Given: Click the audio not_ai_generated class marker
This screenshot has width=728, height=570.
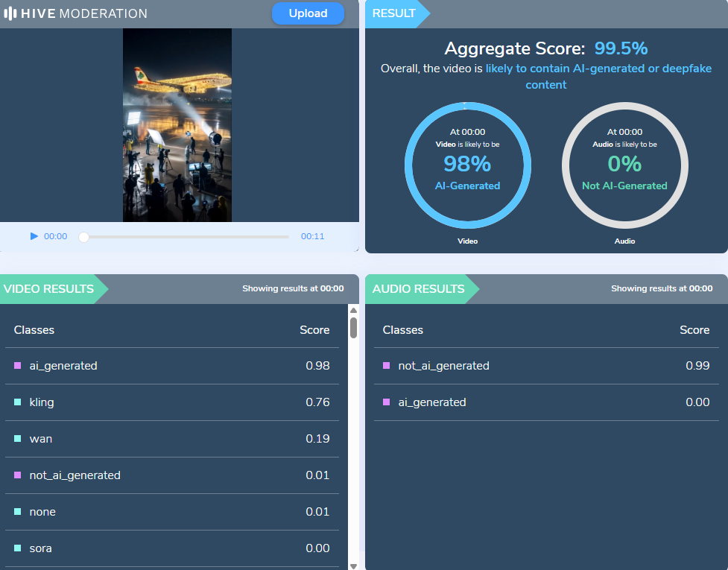Looking at the screenshot, I should [x=386, y=366].
